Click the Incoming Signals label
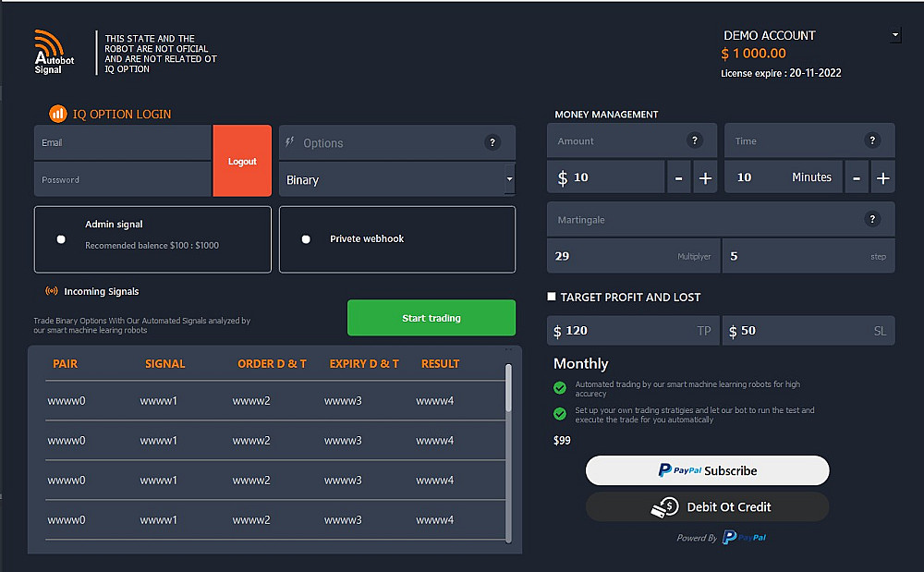This screenshot has height=572, width=924. point(102,291)
